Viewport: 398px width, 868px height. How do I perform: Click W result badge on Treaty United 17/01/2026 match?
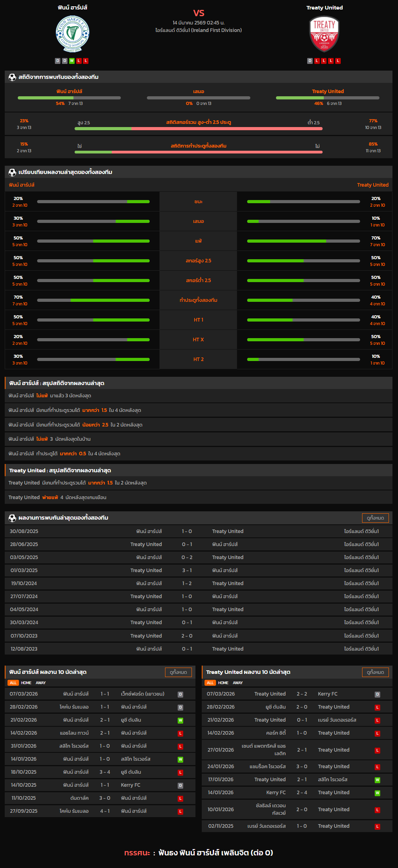point(377,780)
